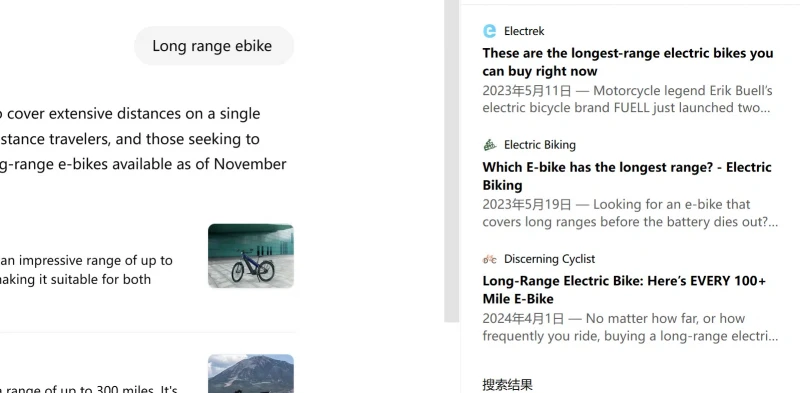Screen dimensions: 800x393
Task: Click the Discerning Cyclist source name
Action: (549, 259)
